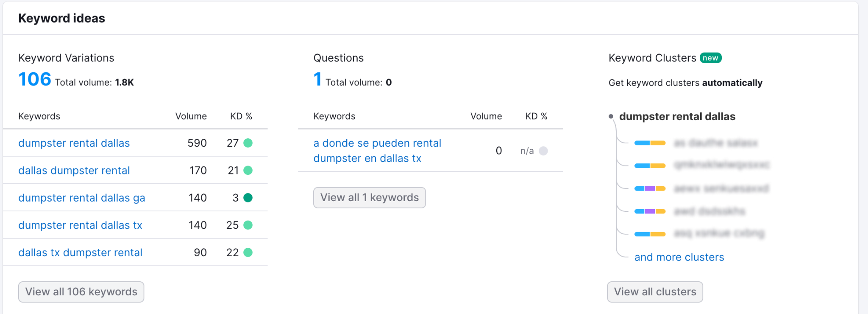Click the KD dot for 'dallas tx dumpster rental'
This screenshot has height=314, width=868.
click(248, 253)
